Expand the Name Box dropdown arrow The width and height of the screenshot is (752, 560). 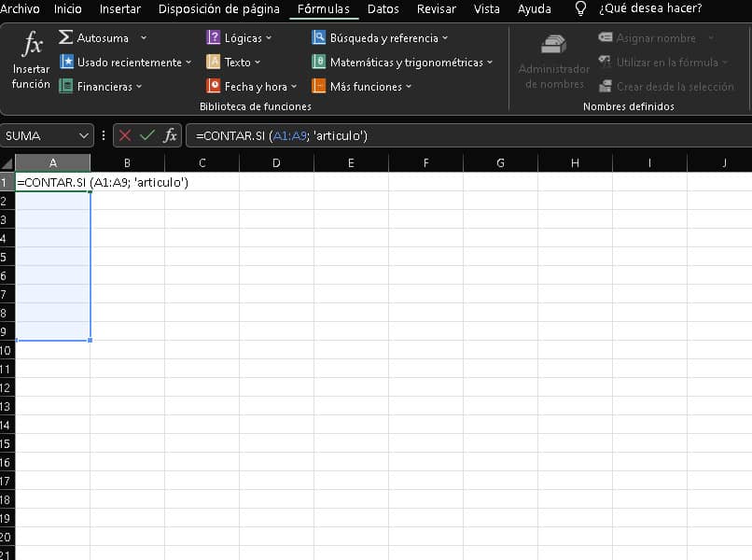click(x=85, y=135)
